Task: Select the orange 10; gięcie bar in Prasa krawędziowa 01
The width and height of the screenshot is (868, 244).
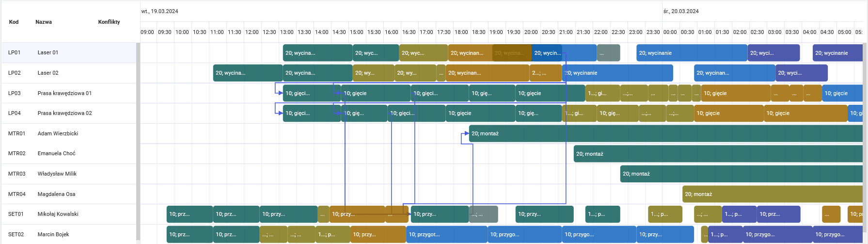Action: [x=734, y=93]
